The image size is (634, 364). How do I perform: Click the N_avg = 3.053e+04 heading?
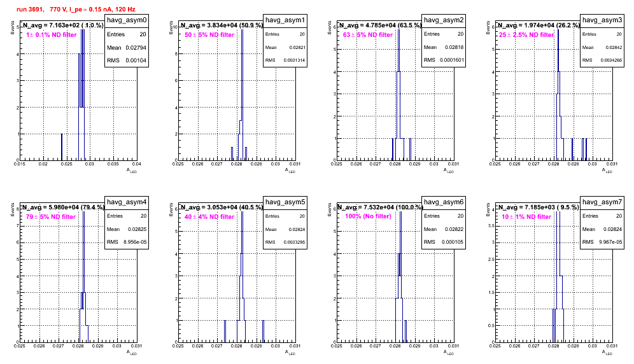(222, 207)
